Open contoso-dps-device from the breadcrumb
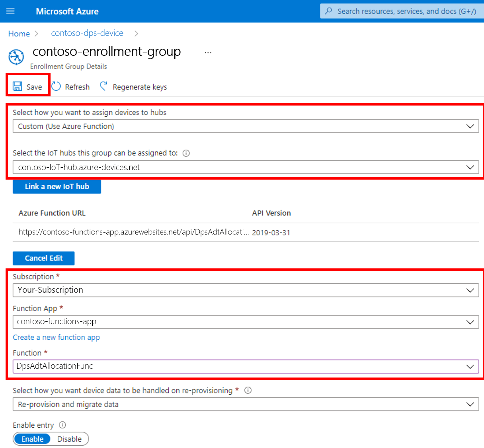 coord(87,33)
